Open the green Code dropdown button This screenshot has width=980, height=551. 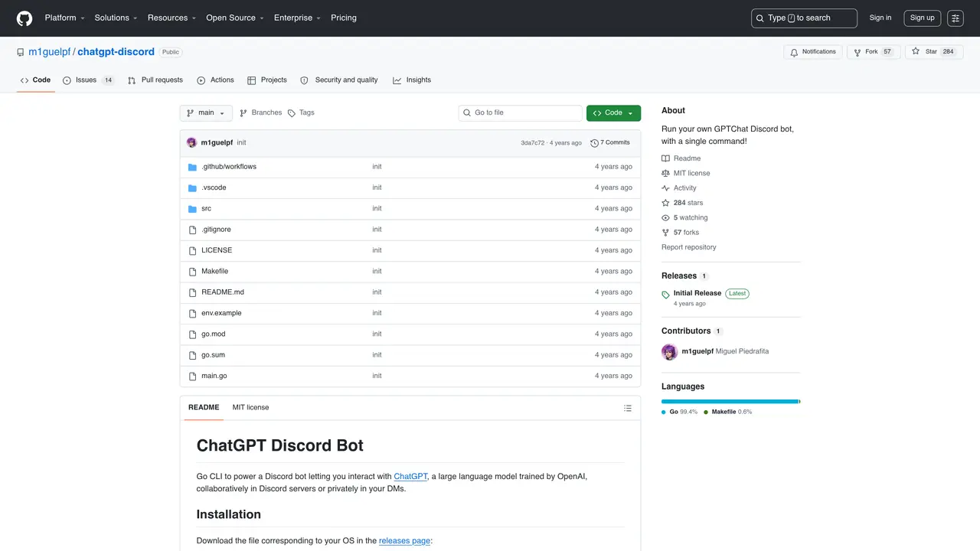(x=613, y=113)
